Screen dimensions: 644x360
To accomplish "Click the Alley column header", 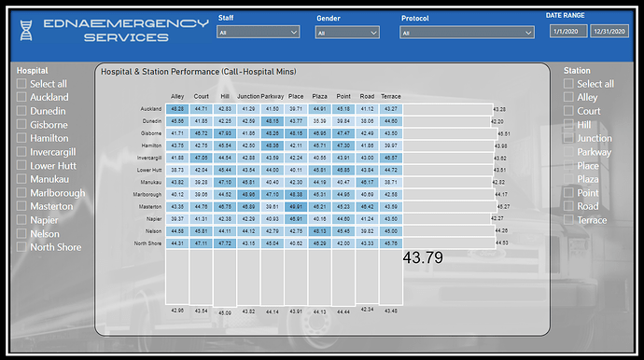I will click(x=177, y=96).
